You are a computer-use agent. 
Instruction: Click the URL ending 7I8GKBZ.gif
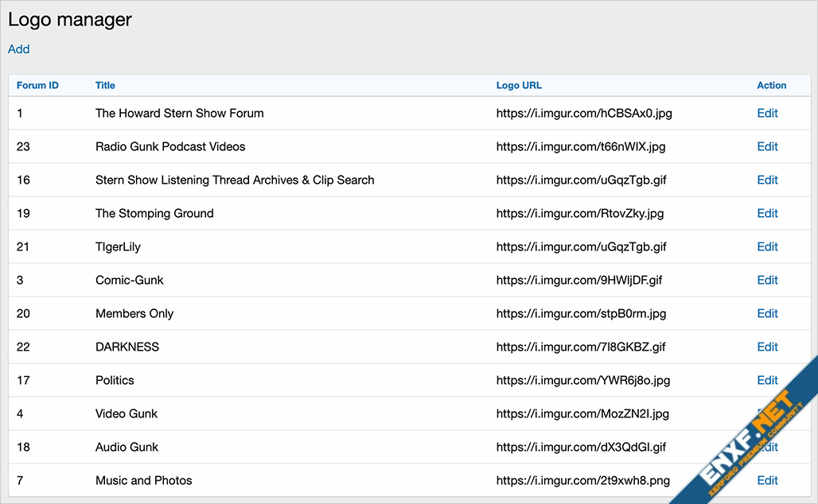581,347
